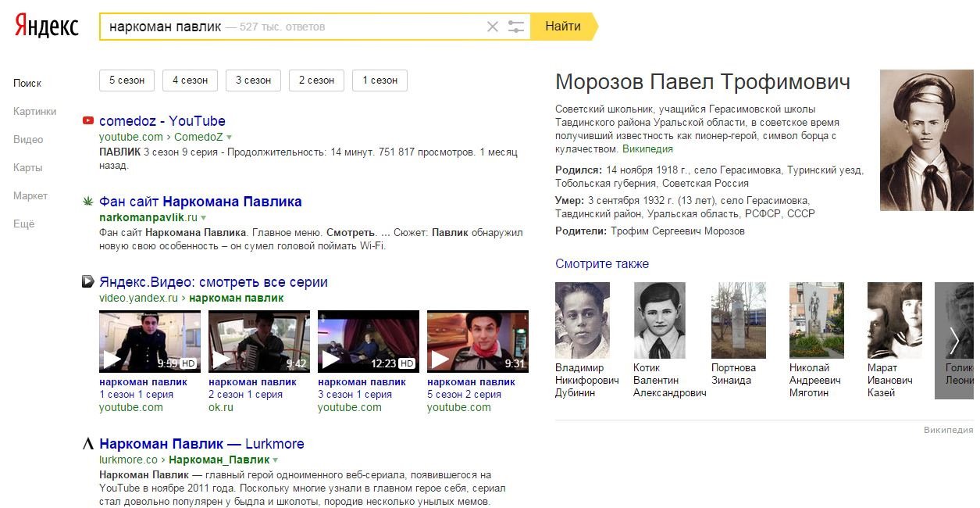Click youtube.com under 1 сезон 1 серия
The width and height of the screenshot is (980, 508).
click(131, 407)
